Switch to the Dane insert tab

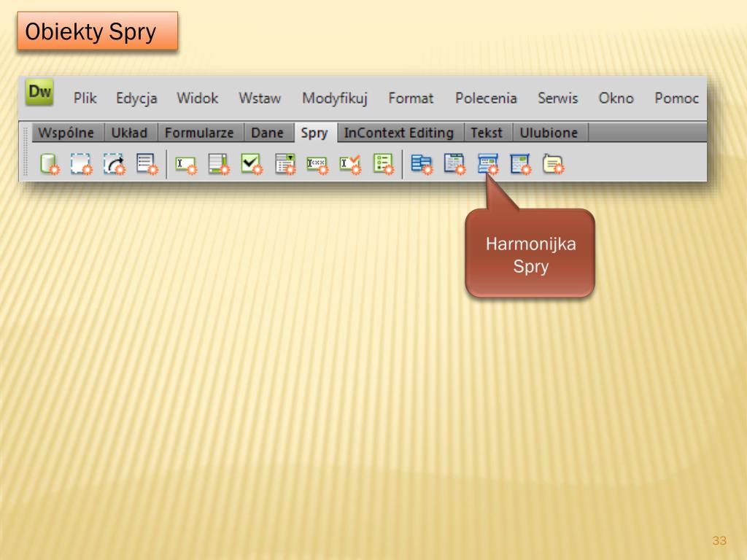(x=267, y=133)
